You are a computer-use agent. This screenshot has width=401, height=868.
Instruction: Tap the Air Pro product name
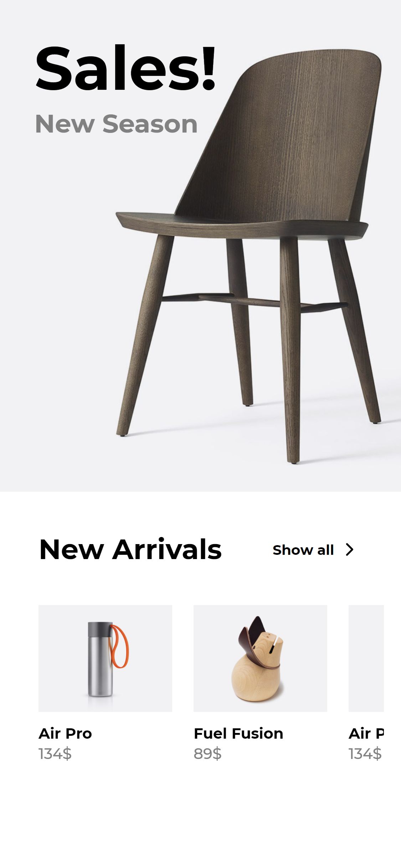tap(65, 734)
